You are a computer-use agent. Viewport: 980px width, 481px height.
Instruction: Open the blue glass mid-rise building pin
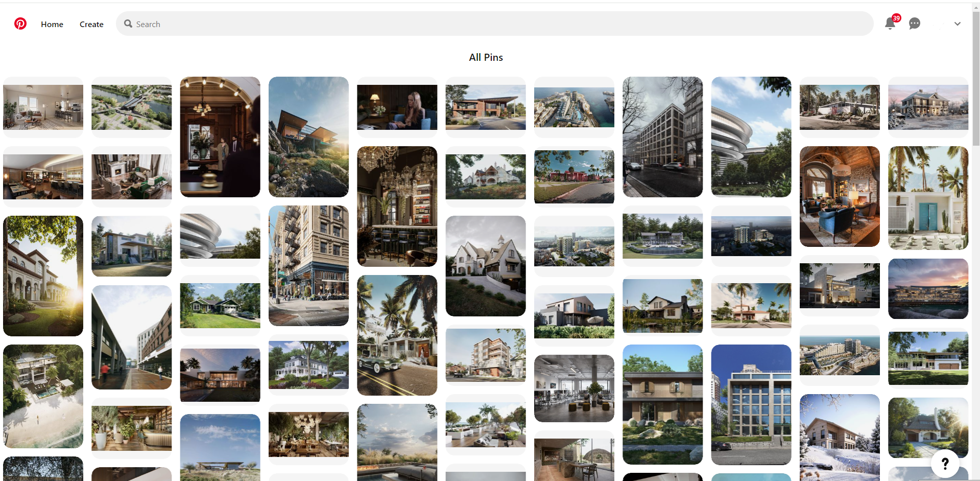tap(751, 405)
